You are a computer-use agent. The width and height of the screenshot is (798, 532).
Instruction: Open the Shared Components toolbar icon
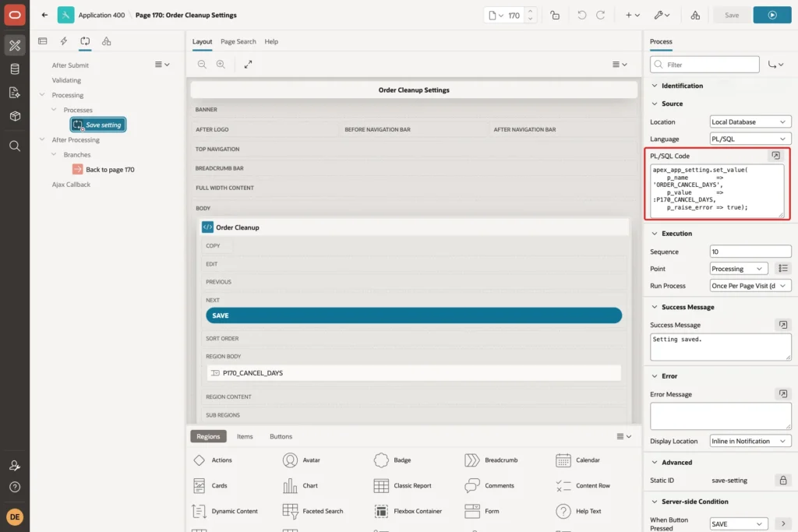click(x=695, y=16)
